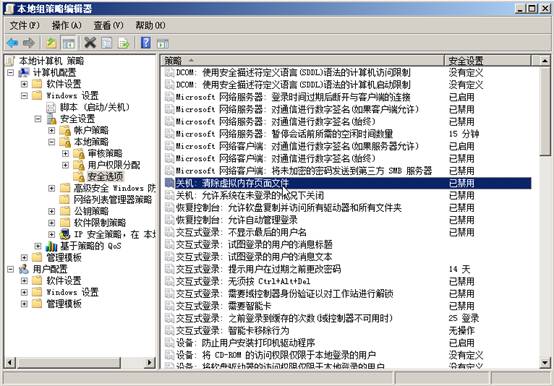Click the delete X toolbar icon
Screen dimensions: 554x386
click(x=90, y=43)
